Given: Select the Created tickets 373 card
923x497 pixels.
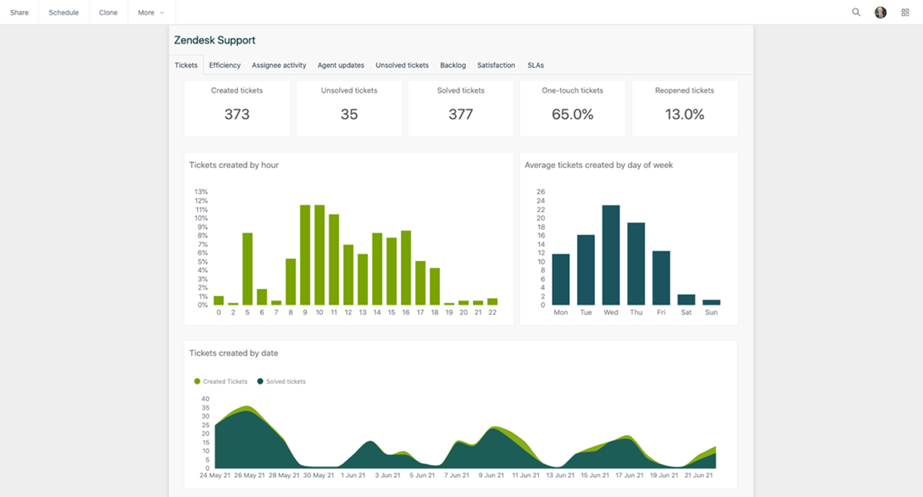Looking at the screenshot, I should click(x=237, y=108).
